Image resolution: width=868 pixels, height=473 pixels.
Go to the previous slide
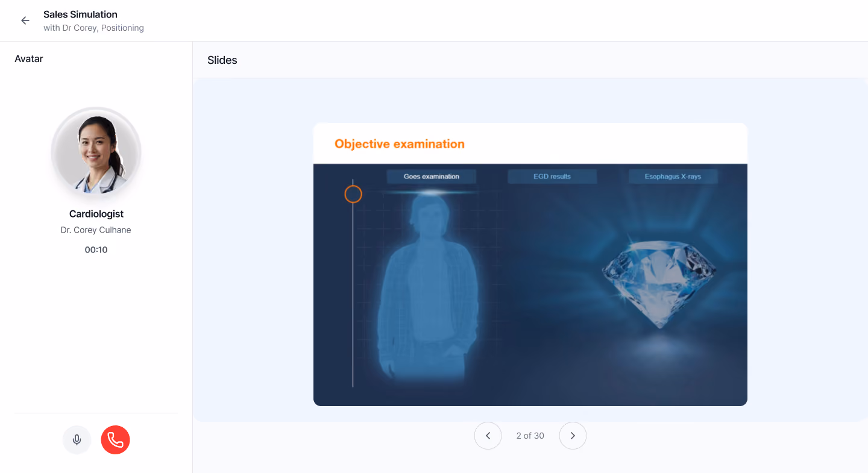pyautogui.click(x=488, y=436)
